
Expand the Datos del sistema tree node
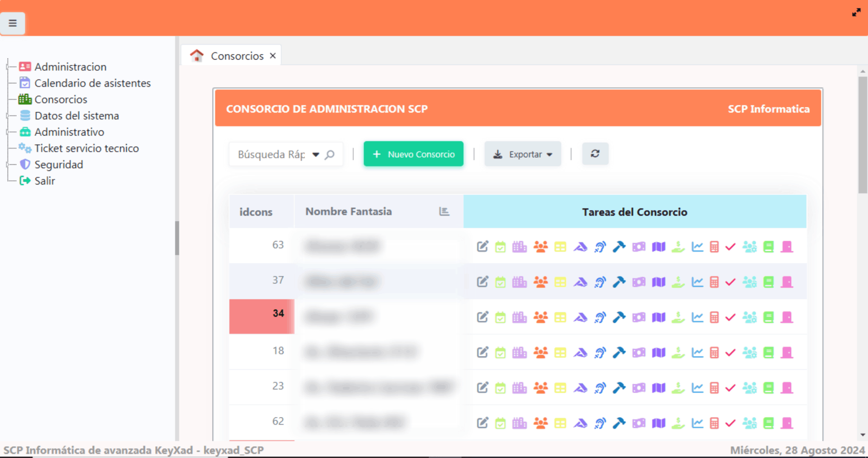7,116
